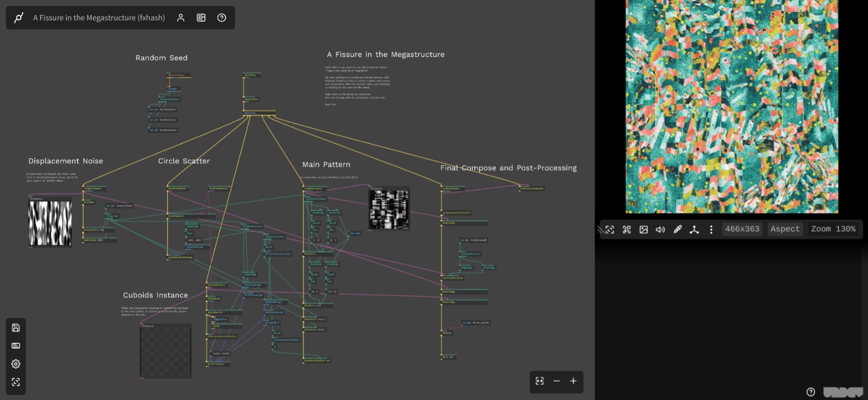Click the patch title A Fissure in the Megastructure
Screen dimensions: 868x400
pos(99,18)
